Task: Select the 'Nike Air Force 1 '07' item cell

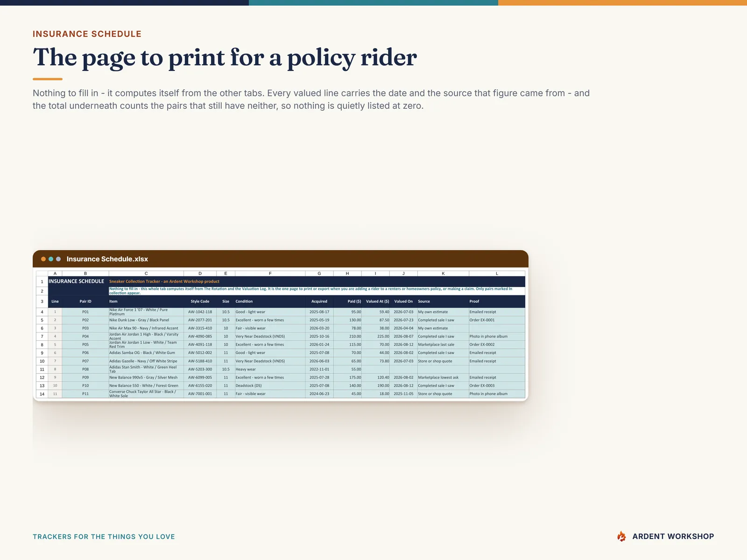Action: [x=146, y=312]
